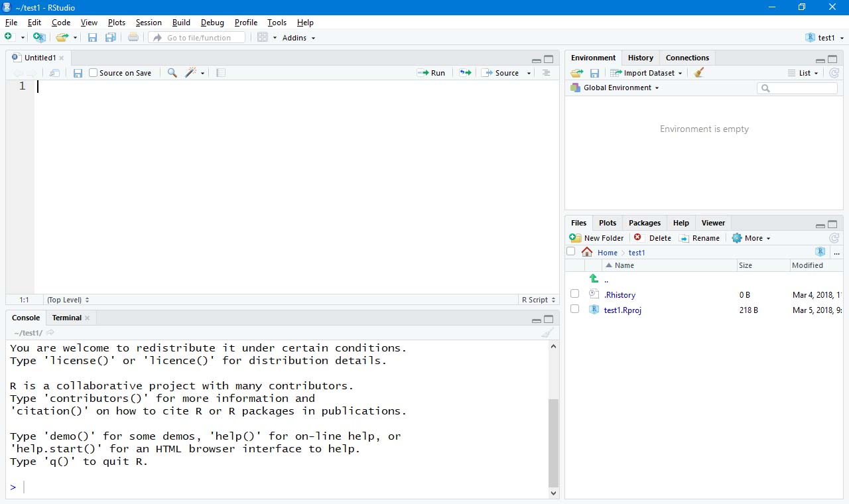This screenshot has width=849, height=504.
Task: Select the test1.Rproj checkbox
Action: [x=574, y=310]
